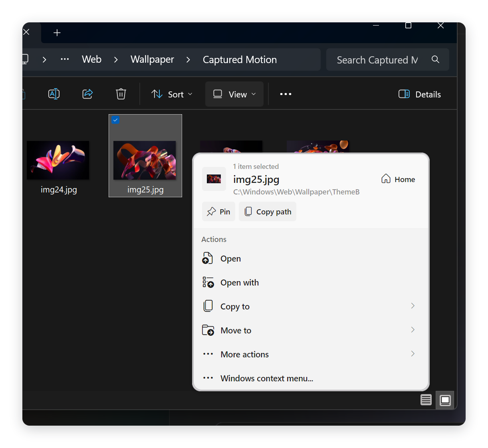Click the Open action file icon
488x448 pixels.
point(208,258)
